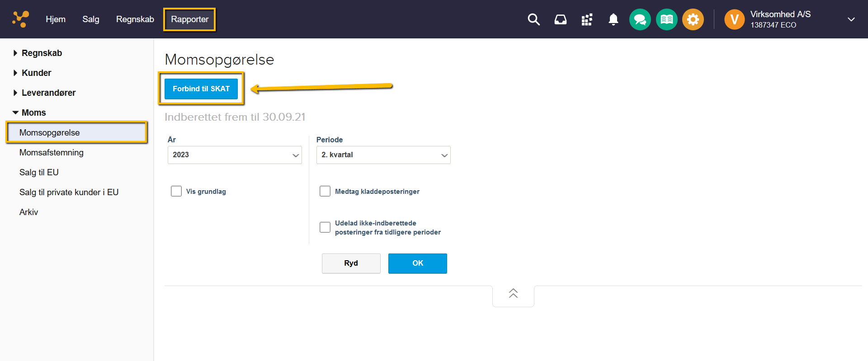Click the e-conomic logo icon
Viewport: 868px width, 361px height.
point(20,19)
